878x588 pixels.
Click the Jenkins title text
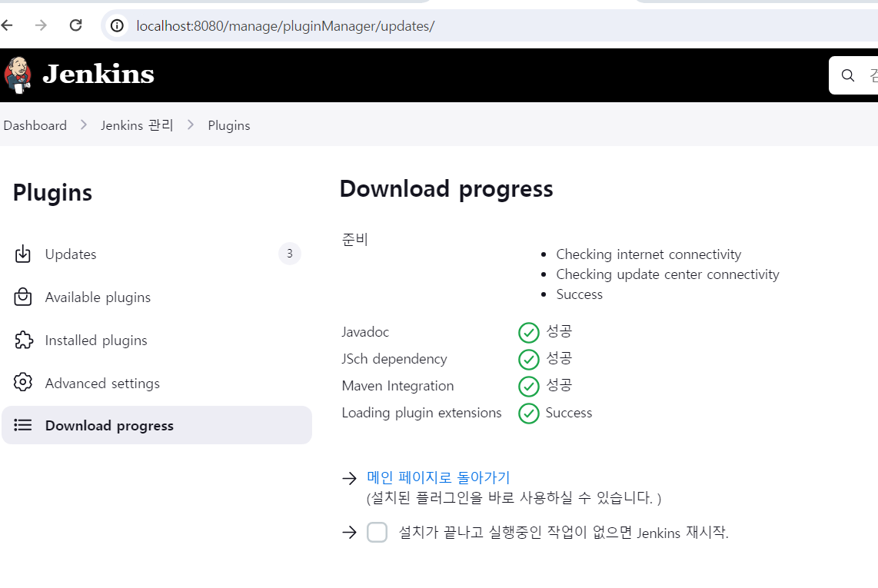coord(98,74)
